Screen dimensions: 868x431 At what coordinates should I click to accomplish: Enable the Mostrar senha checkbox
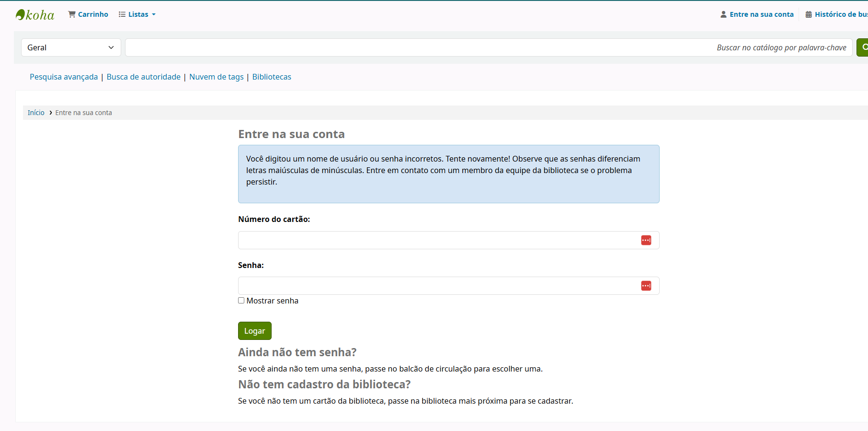241,301
